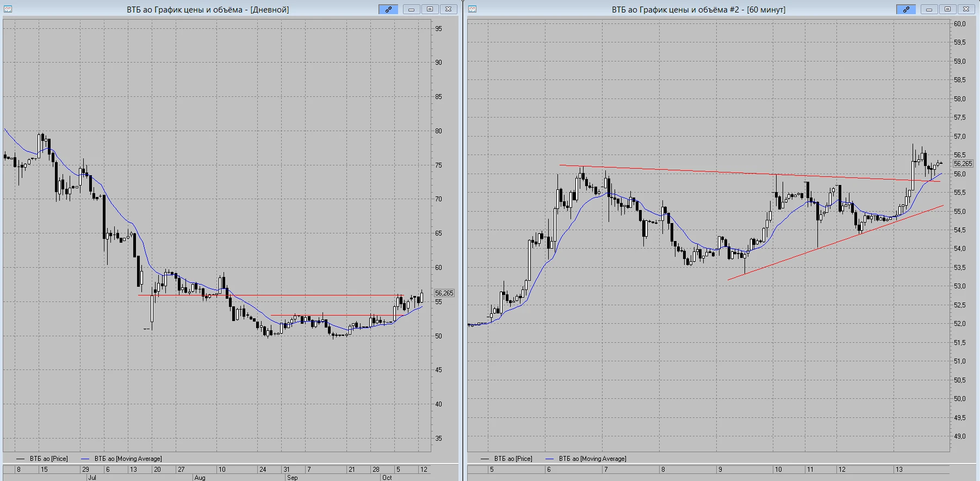Screen dimensions: 980x481
Task: Open the system menu icon of the daily chart window
Action: coord(8,9)
